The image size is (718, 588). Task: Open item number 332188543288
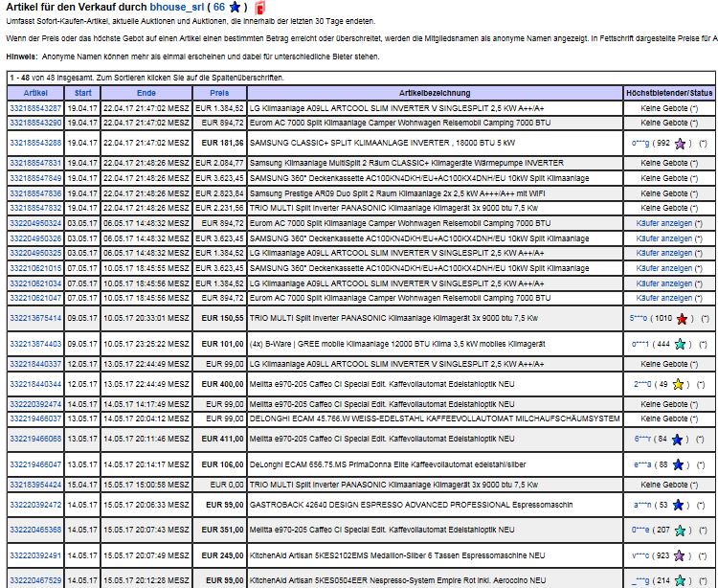coord(35,143)
